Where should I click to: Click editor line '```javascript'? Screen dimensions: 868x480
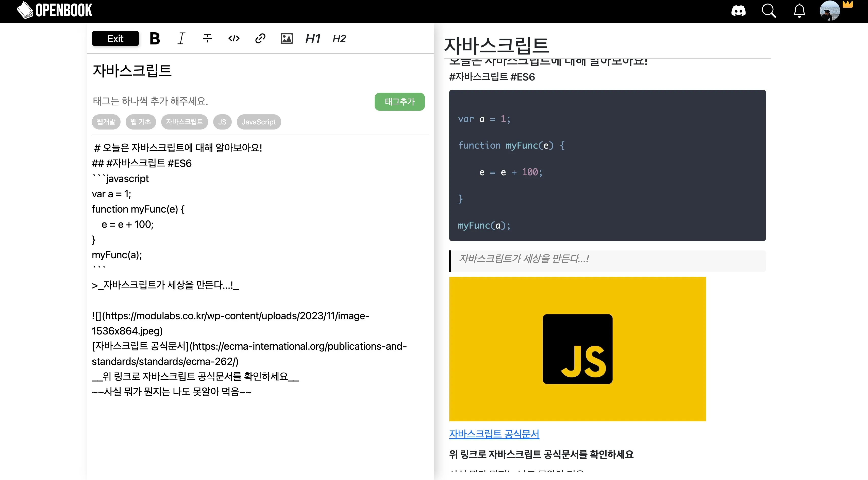tap(120, 179)
